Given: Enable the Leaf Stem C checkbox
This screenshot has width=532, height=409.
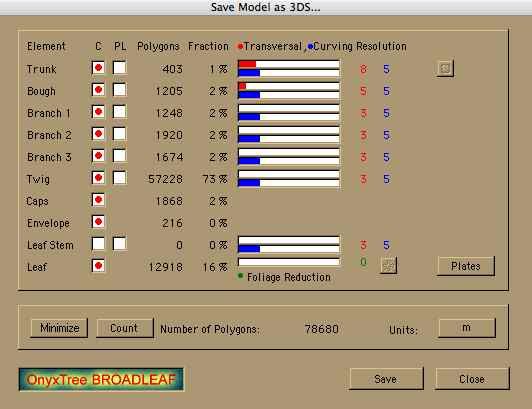Looking at the screenshot, I should click(98, 244).
